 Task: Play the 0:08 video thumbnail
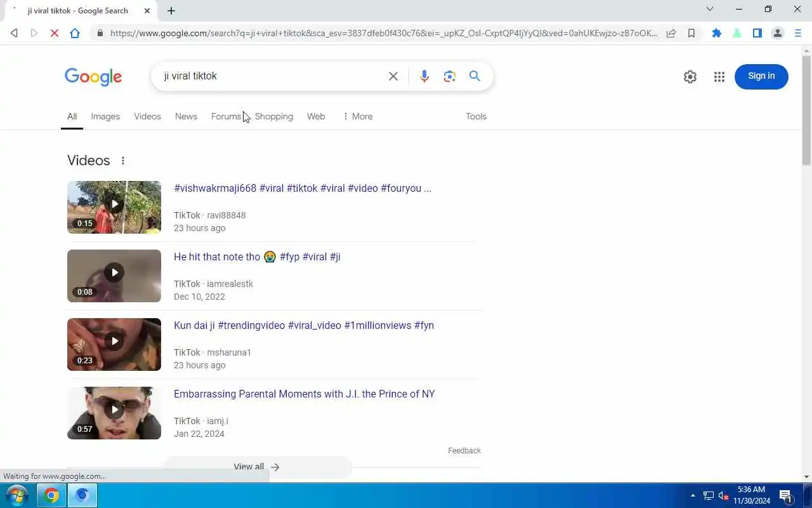pyautogui.click(x=114, y=276)
